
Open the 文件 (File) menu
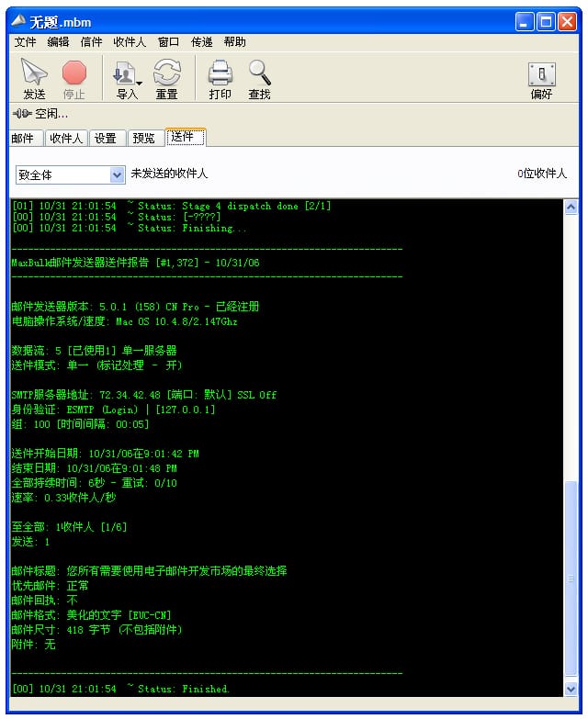point(26,42)
